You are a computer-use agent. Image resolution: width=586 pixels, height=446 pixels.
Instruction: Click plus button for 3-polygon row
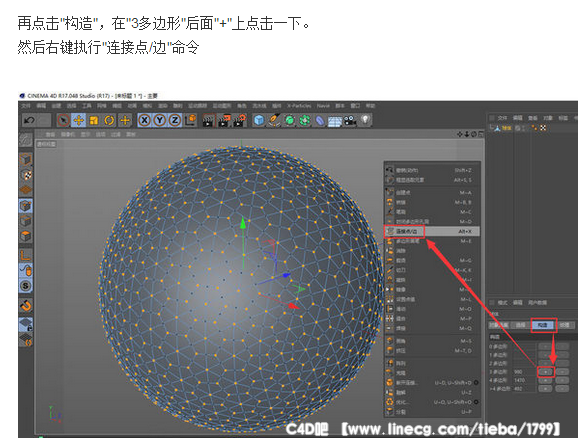tap(546, 372)
